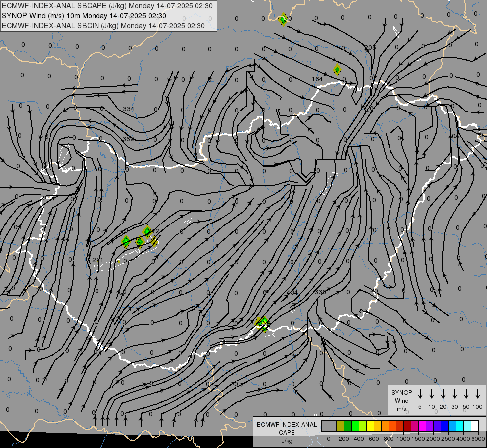Click the green diamond CAPE marker near value 164
The width and height of the screenshot is (487, 448).
coord(337,69)
